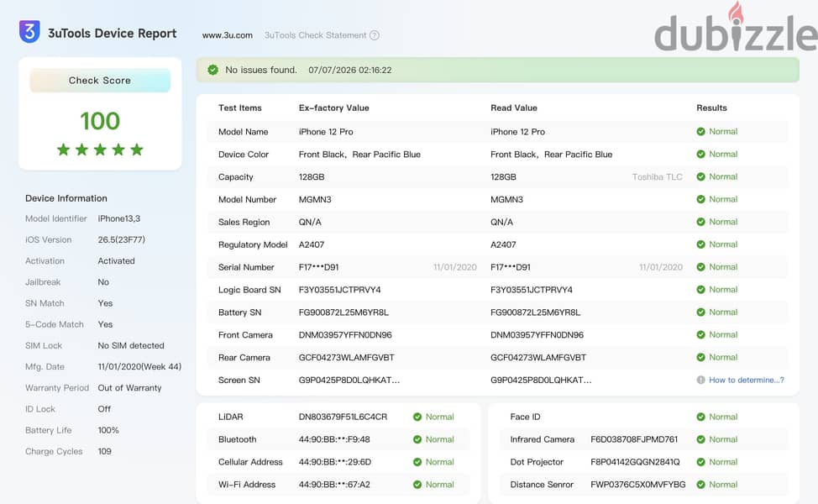Click the Normal check icon for LiDAR row
Image resolution: width=818 pixels, height=504 pixels.
[417, 417]
